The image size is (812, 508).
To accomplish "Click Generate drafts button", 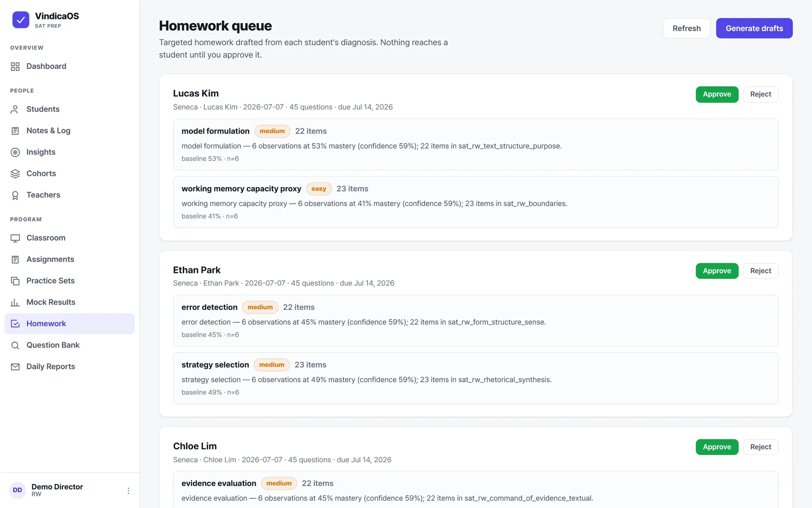I will [754, 28].
